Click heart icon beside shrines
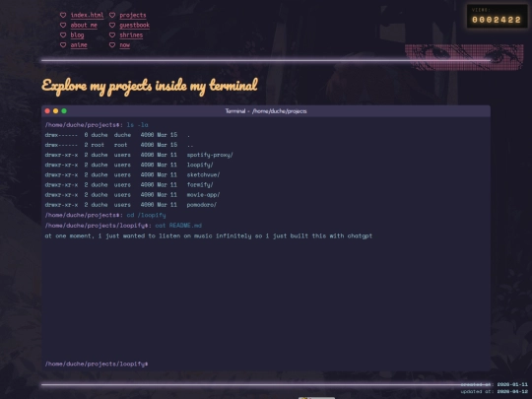The height and width of the screenshot is (399, 532). [112, 34]
